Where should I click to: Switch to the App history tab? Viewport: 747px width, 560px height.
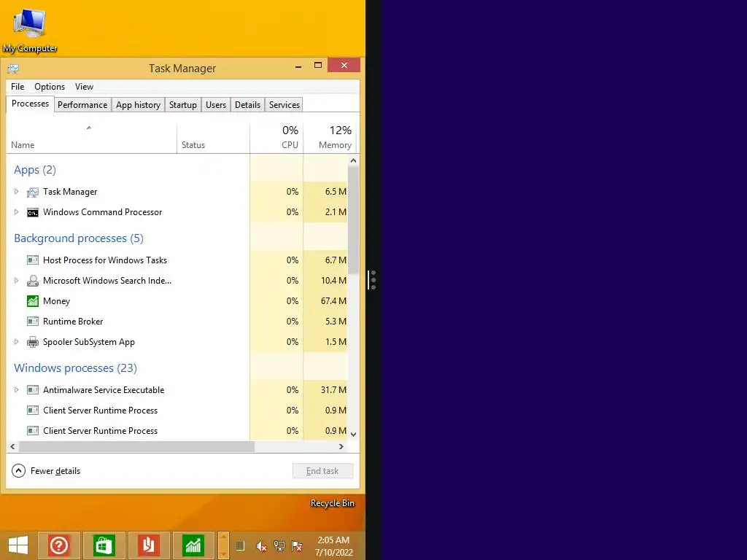[x=138, y=105]
